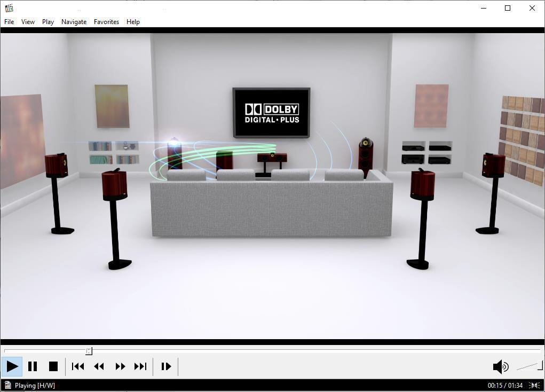Image resolution: width=545 pixels, height=392 pixels.
Task: Click the 'Playing [H/W]' status text
Action: pos(35,386)
